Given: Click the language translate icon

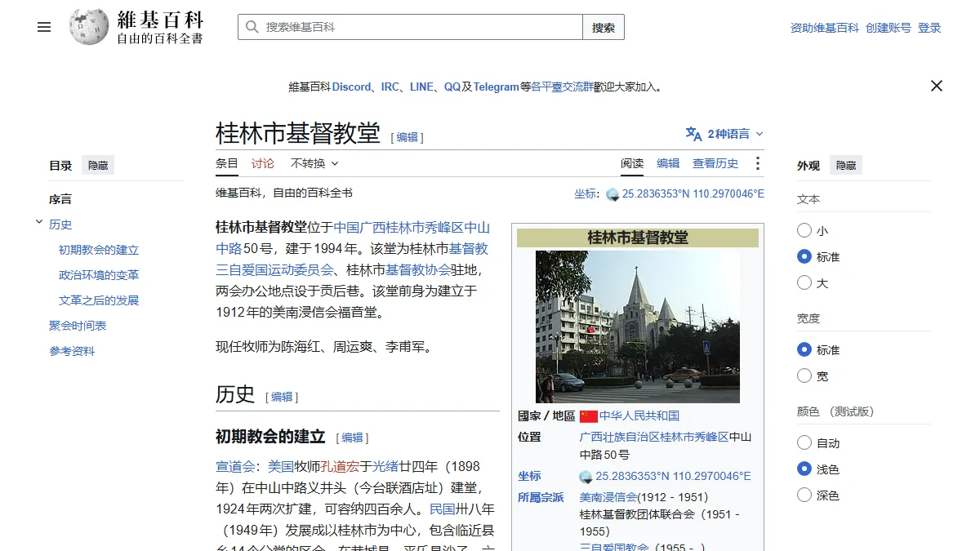Looking at the screenshot, I should [x=693, y=134].
